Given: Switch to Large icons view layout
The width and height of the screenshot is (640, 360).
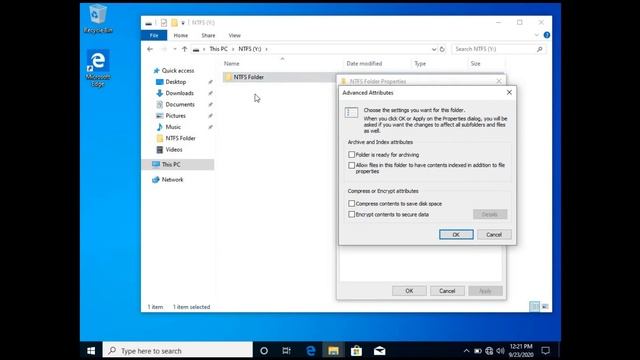Looking at the screenshot, I should pos(545,307).
